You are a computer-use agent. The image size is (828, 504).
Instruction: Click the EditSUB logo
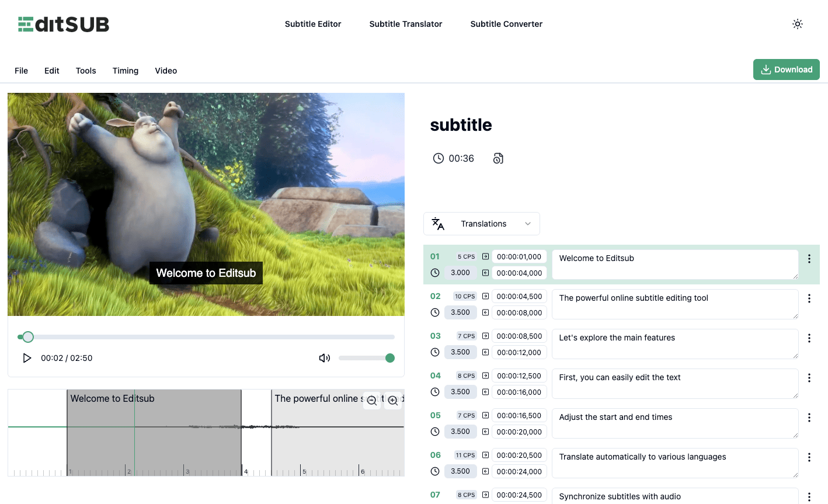tap(63, 24)
